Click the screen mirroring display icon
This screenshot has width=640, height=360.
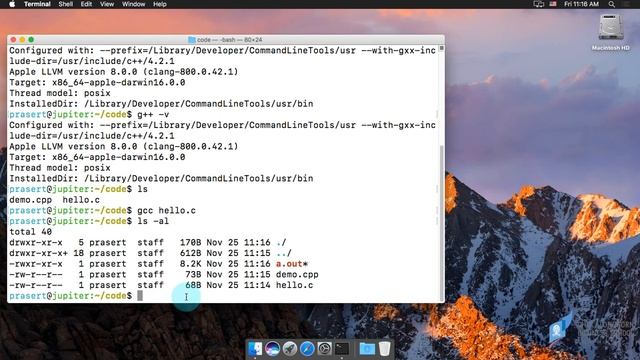coord(539,4)
